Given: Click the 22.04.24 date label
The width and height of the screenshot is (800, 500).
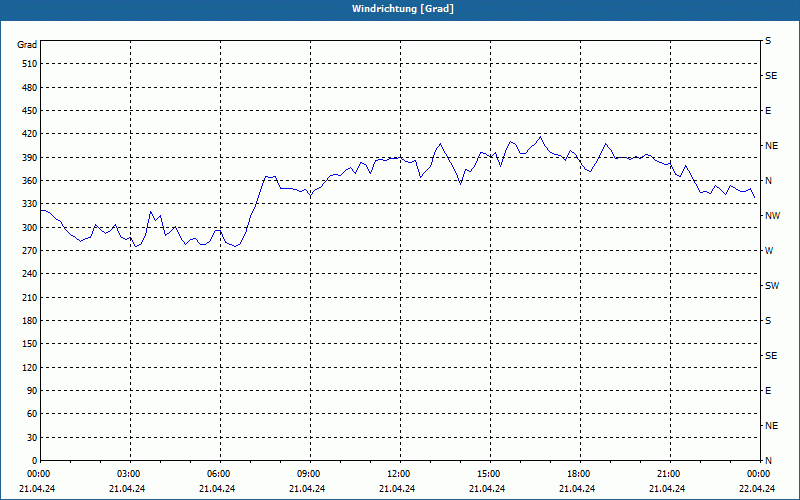Looking at the screenshot, I should (x=757, y=489).
